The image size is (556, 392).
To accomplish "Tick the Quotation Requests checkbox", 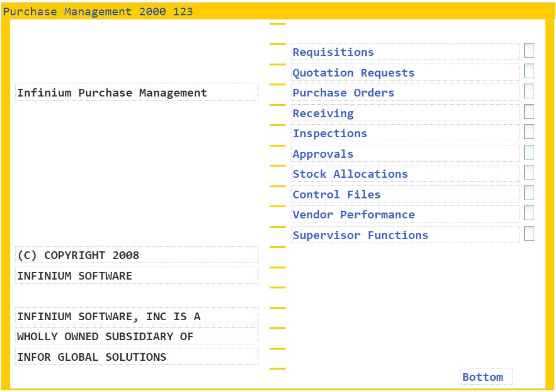I will tap(529, 71).
